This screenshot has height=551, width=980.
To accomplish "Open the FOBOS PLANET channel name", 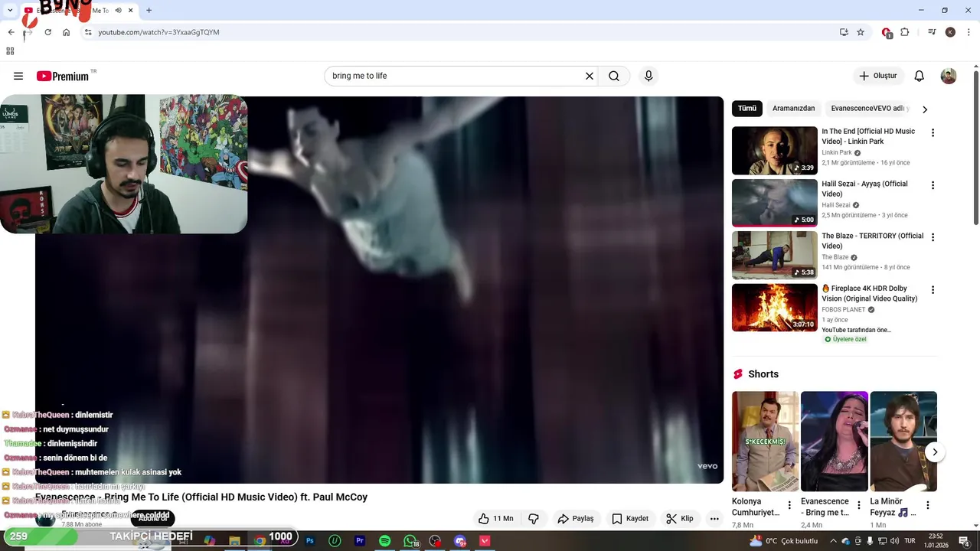I will [x=844, y=310].
